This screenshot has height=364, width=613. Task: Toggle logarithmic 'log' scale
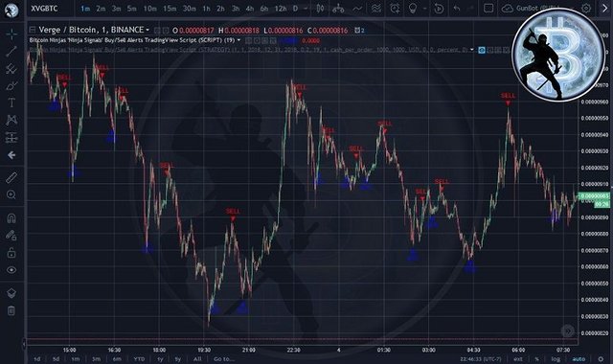click(556, 358)
